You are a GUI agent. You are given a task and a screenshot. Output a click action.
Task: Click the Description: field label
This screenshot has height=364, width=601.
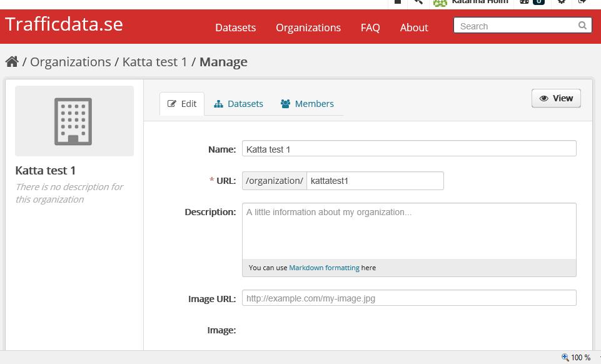point(210,212)
